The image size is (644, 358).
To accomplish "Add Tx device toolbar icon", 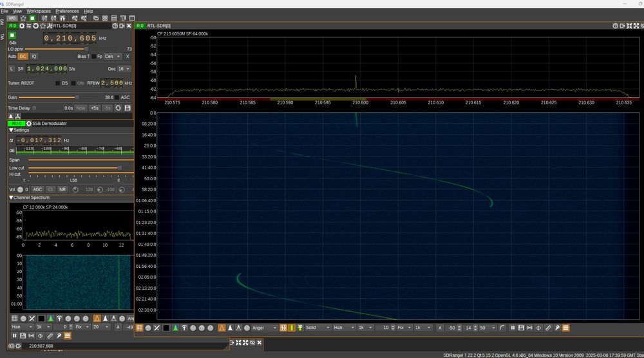I will [53, 18].
